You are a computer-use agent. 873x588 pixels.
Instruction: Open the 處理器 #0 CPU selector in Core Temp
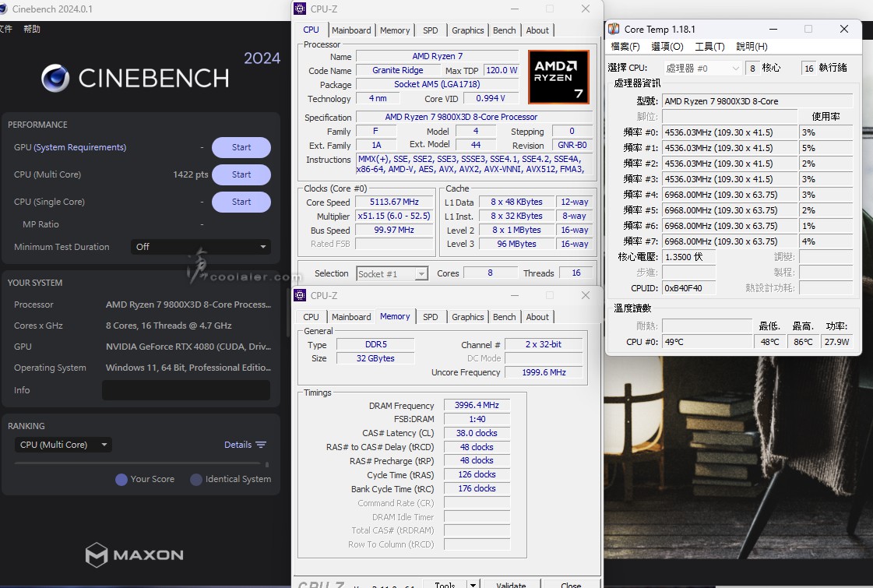[x=702, y=68]
